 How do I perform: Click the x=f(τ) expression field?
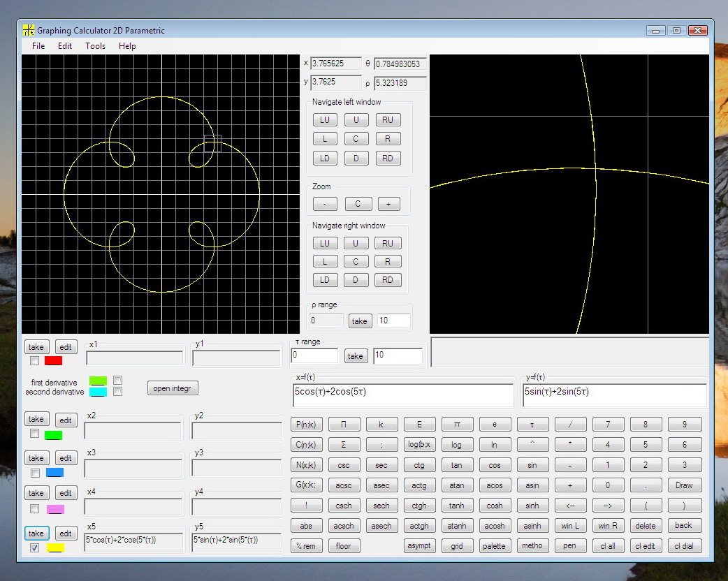coord(403,395)
